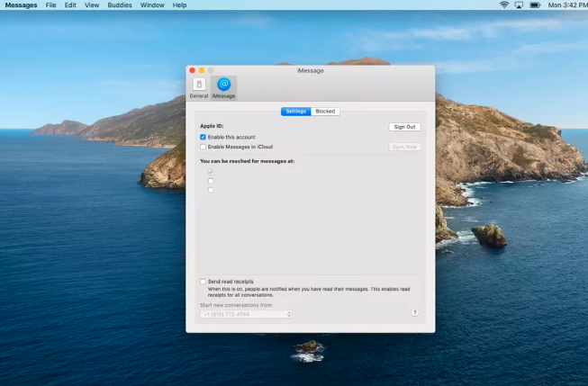Toggle Send read receipts checkbox
The height and width of the screenshot is (386, 588).
coord(203,282)
